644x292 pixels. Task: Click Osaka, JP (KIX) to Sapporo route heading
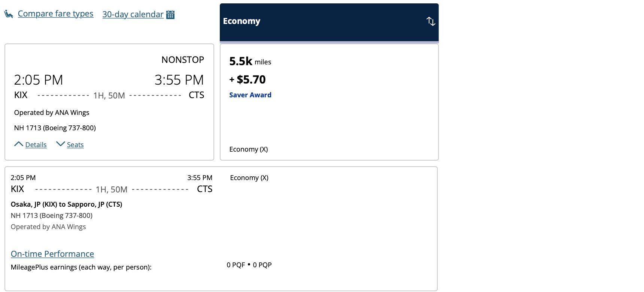[x=66, y=204]
